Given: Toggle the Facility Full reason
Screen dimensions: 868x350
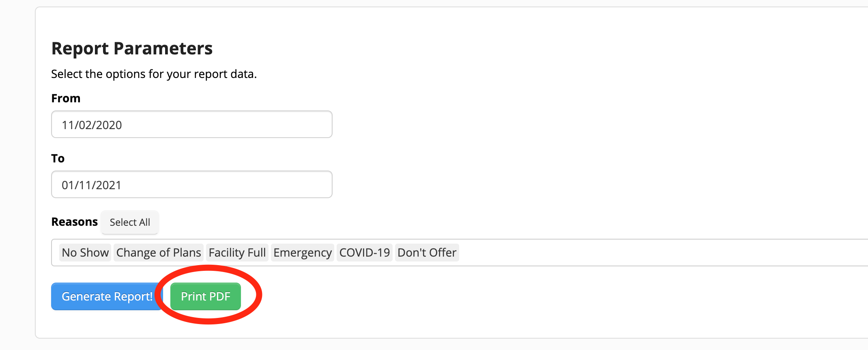Looking at the screenshot, I should pyautogui.click(x=237, y=252).
